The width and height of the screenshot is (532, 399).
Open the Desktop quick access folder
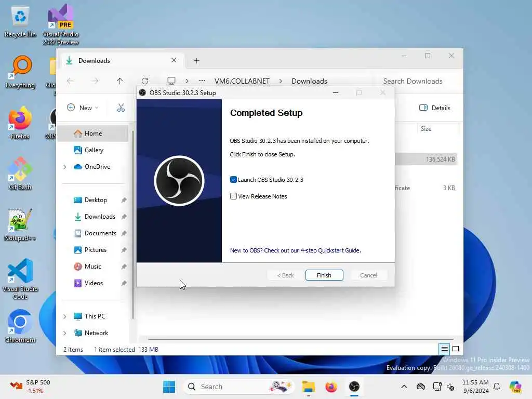coord(96,200)
